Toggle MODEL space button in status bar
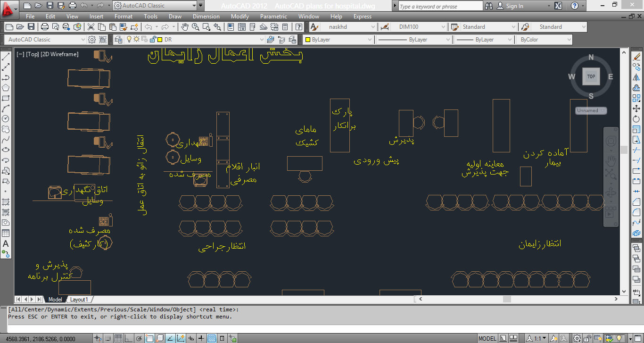644x343 pixels. (x=487, y=338)
